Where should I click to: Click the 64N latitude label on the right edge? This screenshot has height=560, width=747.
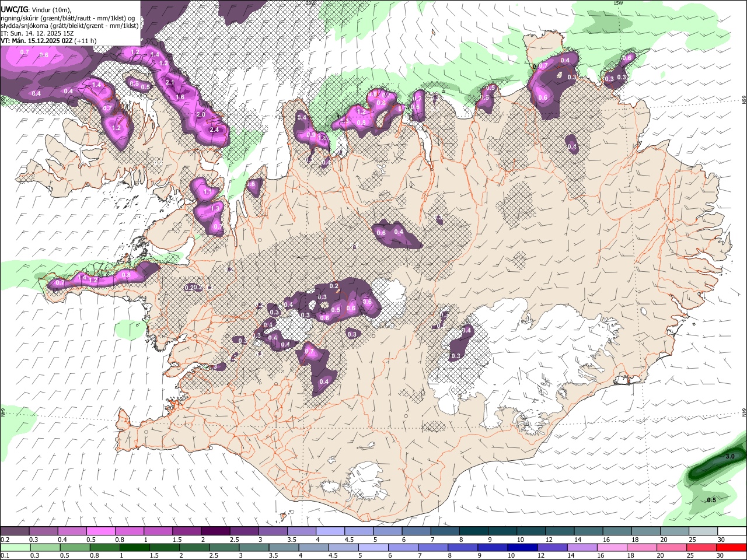744,412
